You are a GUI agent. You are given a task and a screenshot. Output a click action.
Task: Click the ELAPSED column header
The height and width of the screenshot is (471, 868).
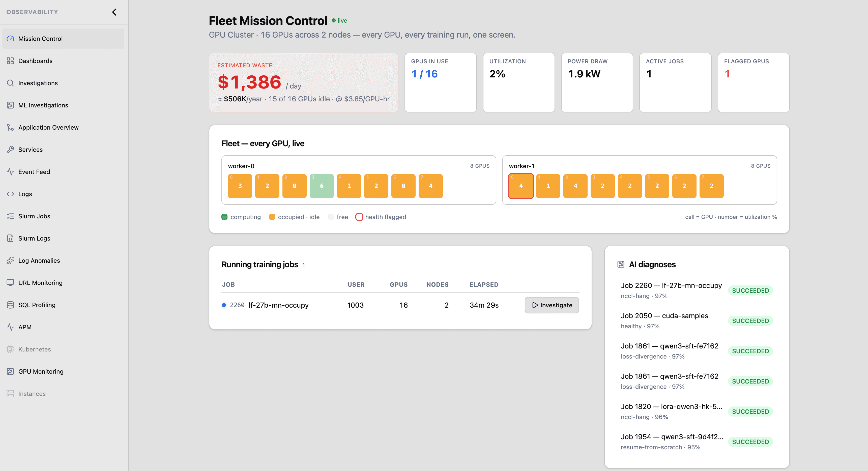coord(484,285)
